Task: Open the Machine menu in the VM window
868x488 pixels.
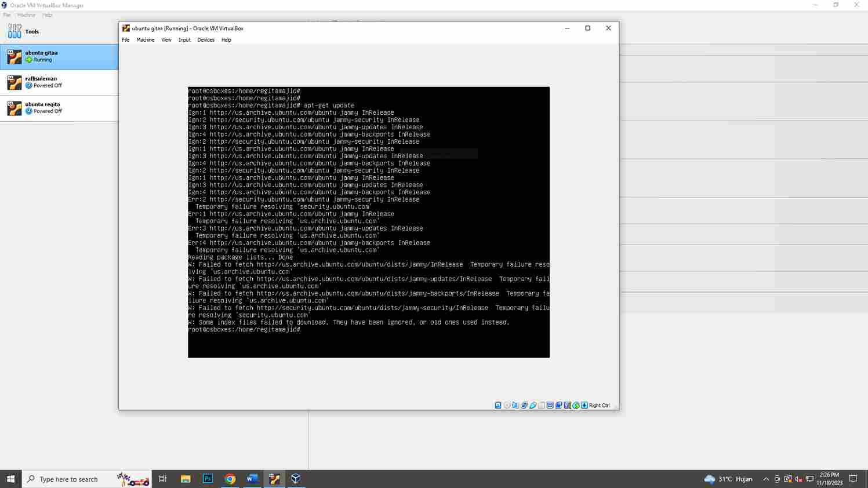Action: click(x=145, y=40)
